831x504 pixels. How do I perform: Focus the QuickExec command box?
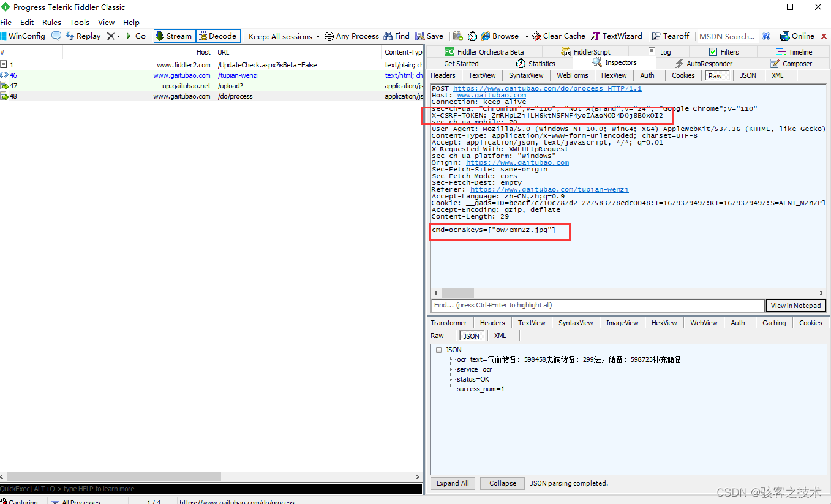pyautogui.click(x=211, y=489)
